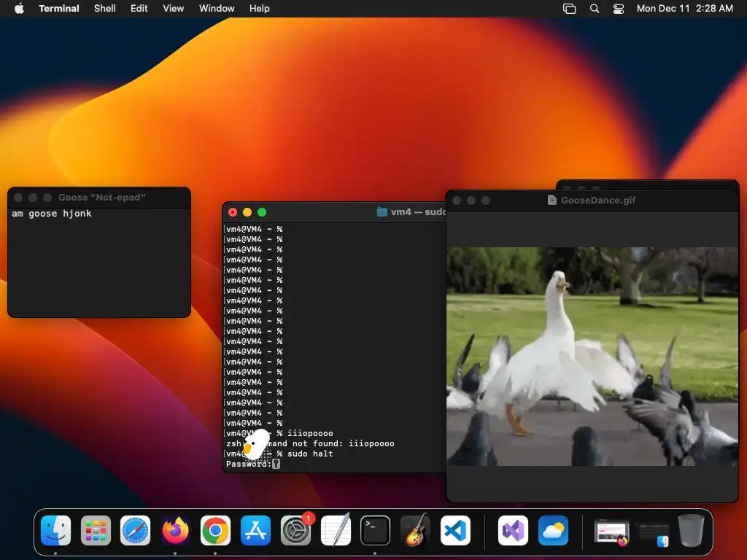Image resolution: width=747 pixels, height=560 pixels.
Task: Click the 'sudo halt' command line text
Action: (x=310, y=454)
